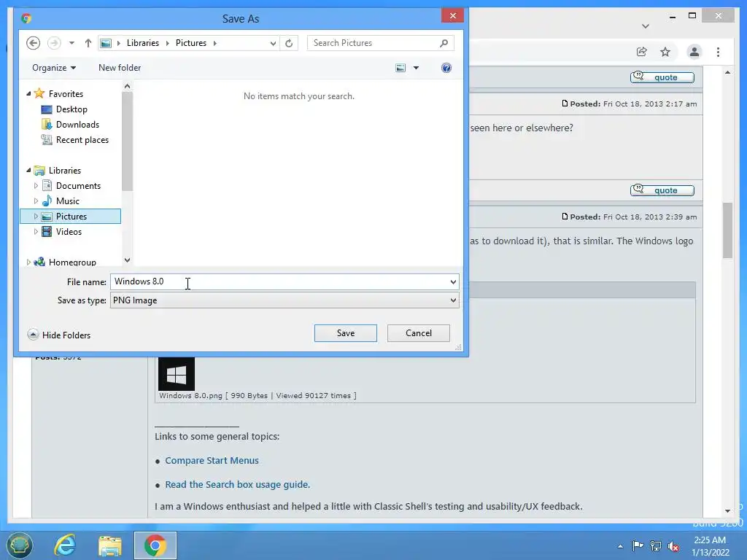Open Chrome profile avatar icon

coord(694,52)
